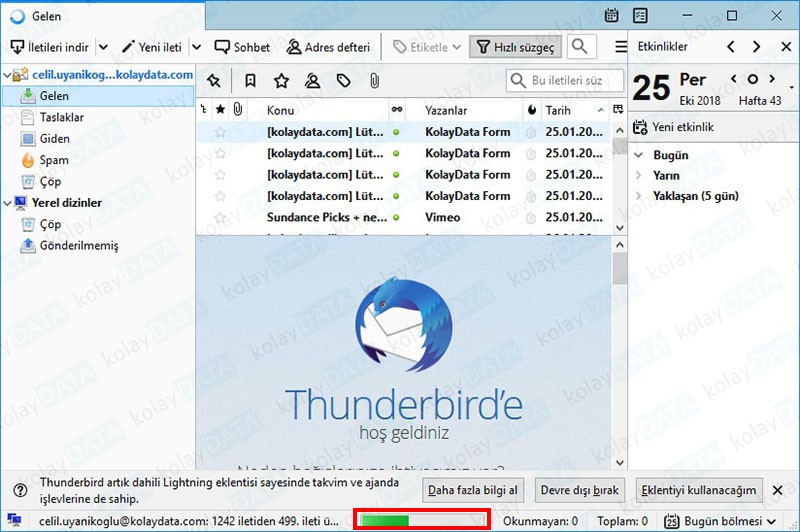Sort by attachment column header

click(238, 110)
